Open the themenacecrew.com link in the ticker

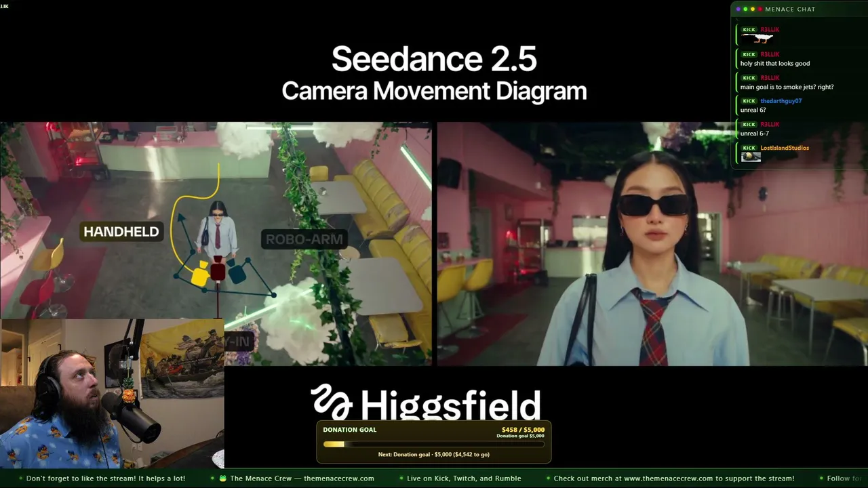(x=338, y=479)
